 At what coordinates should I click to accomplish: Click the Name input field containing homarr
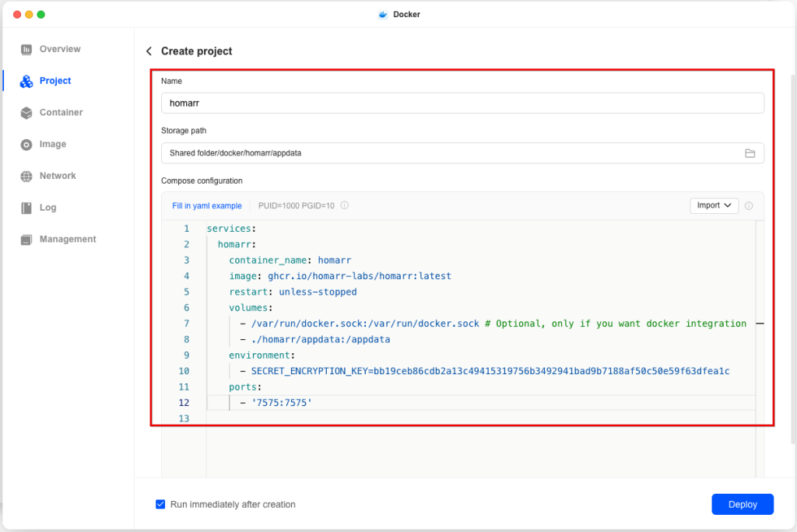[x=462, y=103]
